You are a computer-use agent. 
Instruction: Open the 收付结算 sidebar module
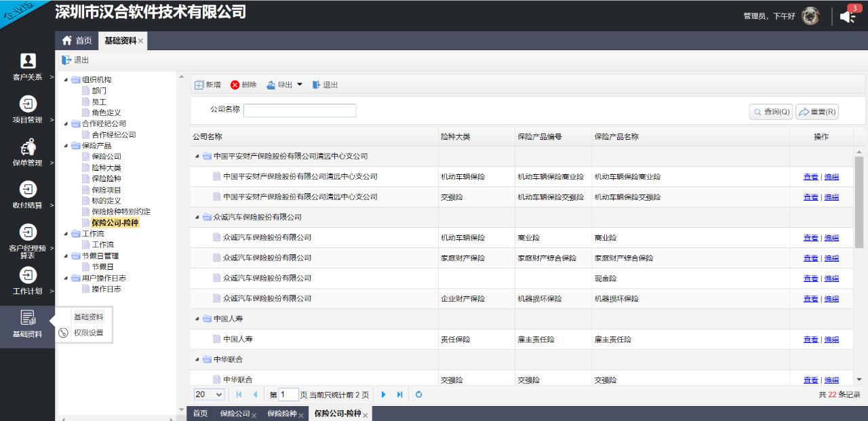[27, 195]
